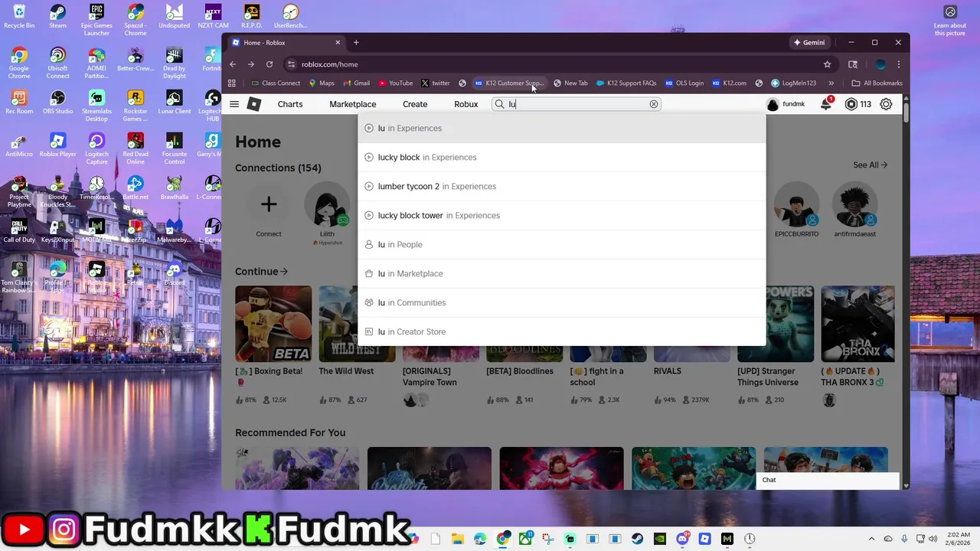The width and height of the screenshot is (980, 551).
Task: Open the Robux balance icon showing 113
Action: [851, 104]
